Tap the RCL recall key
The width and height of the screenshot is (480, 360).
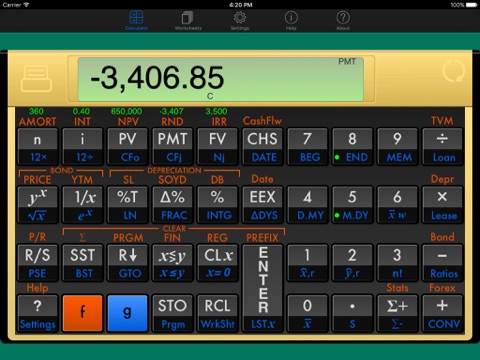pyautogui.click(x=217, y=313)
